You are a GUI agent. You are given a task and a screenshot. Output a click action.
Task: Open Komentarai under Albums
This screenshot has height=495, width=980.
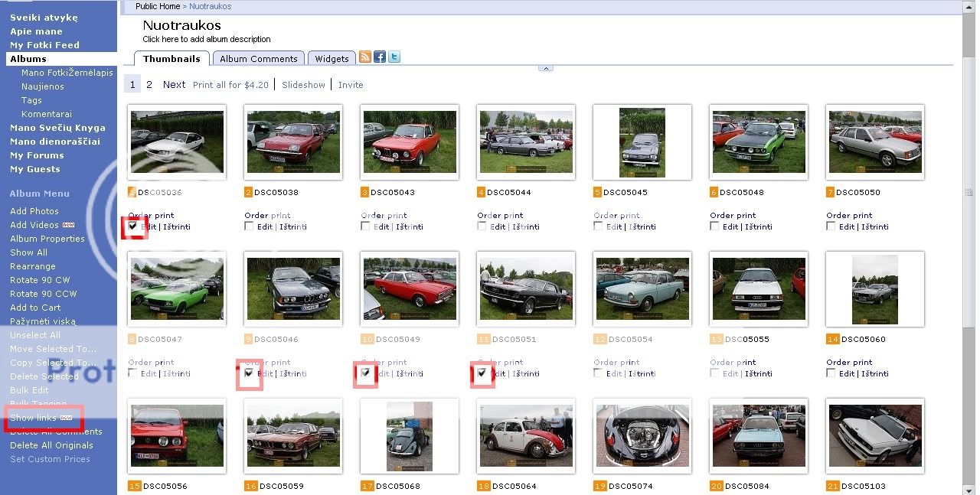coord(47,114)
